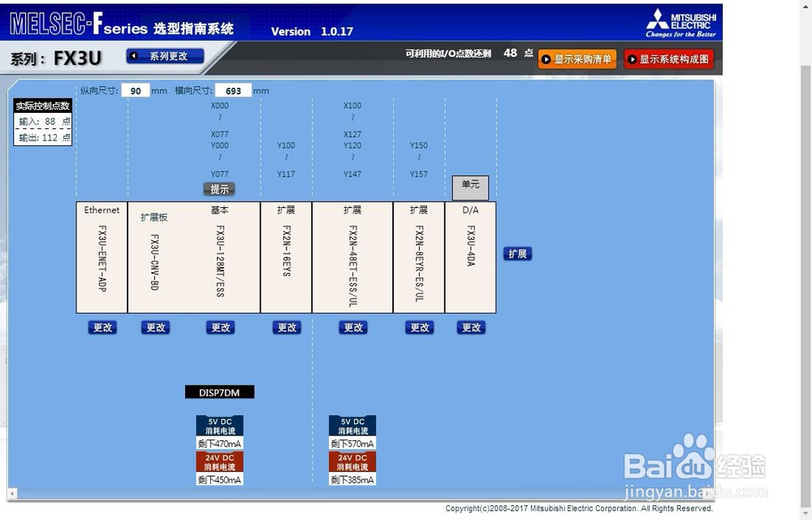Click the remaining I/O points value 48
The image size is (812, 520).
(510, 53)
